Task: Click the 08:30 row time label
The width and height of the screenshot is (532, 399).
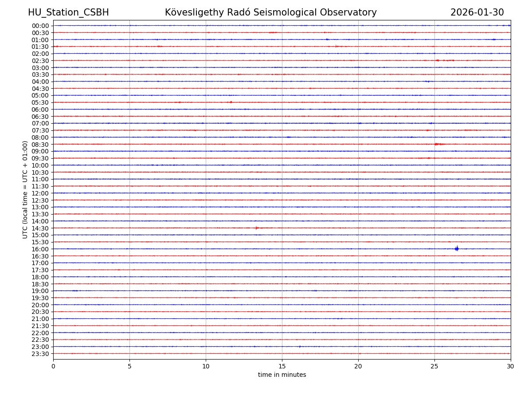Action: 40,145
